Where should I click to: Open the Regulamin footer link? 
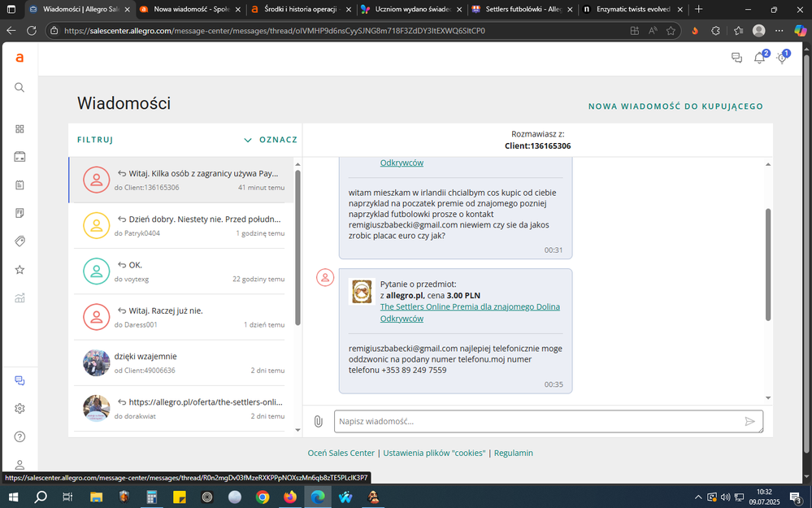click(514, 453)
